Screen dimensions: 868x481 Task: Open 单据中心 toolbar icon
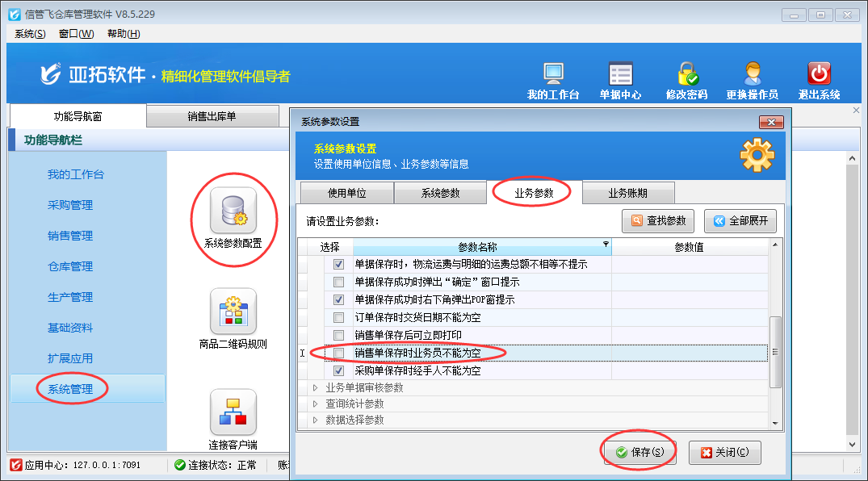click(x=620, y=74)
